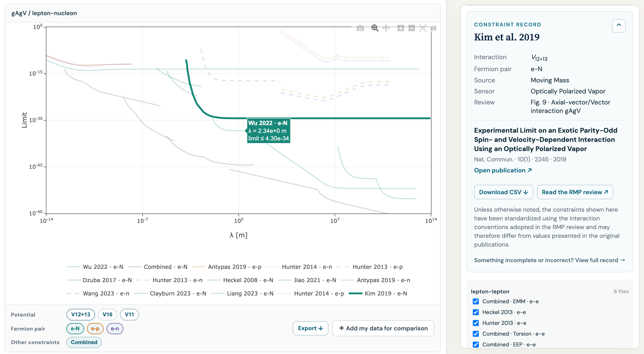Toggle Antypas 2019 · e-n legend entry
The width and height of the screenshot is (644, 354).
click(x=376, y=280)
